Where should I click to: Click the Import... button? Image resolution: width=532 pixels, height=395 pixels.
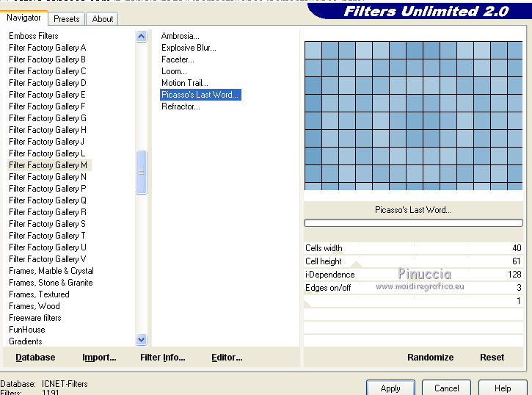99,358
